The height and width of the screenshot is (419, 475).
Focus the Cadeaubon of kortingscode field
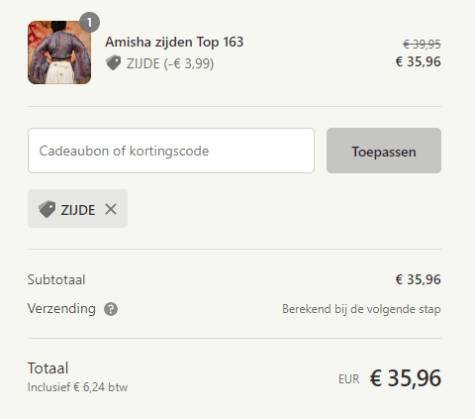(171, 151)
